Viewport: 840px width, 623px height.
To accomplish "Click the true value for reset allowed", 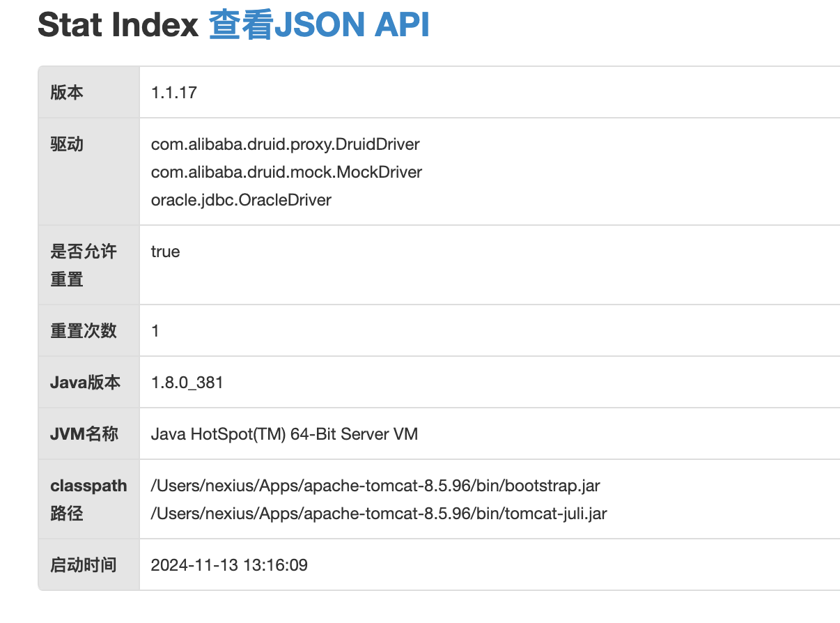I will (x=165, y=252).
